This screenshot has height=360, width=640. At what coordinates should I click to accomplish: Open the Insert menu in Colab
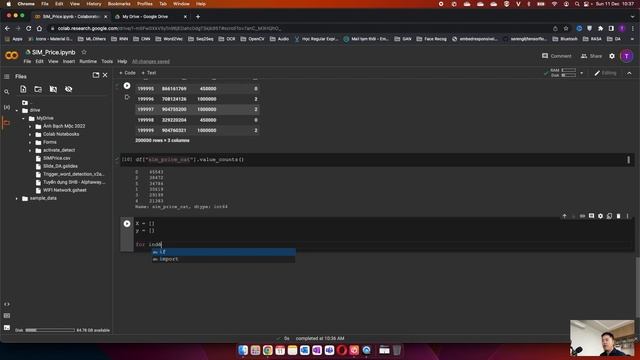click(69, 61)
